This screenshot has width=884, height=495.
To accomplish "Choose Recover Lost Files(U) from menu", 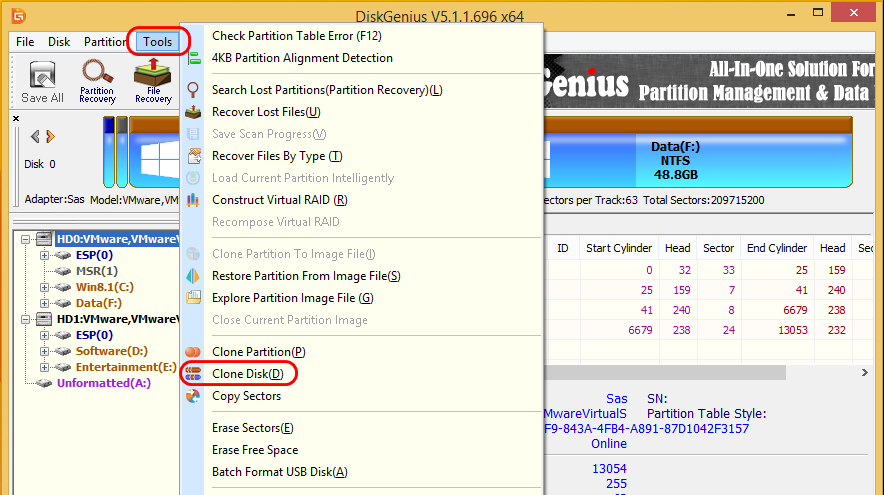I will 266,112.
